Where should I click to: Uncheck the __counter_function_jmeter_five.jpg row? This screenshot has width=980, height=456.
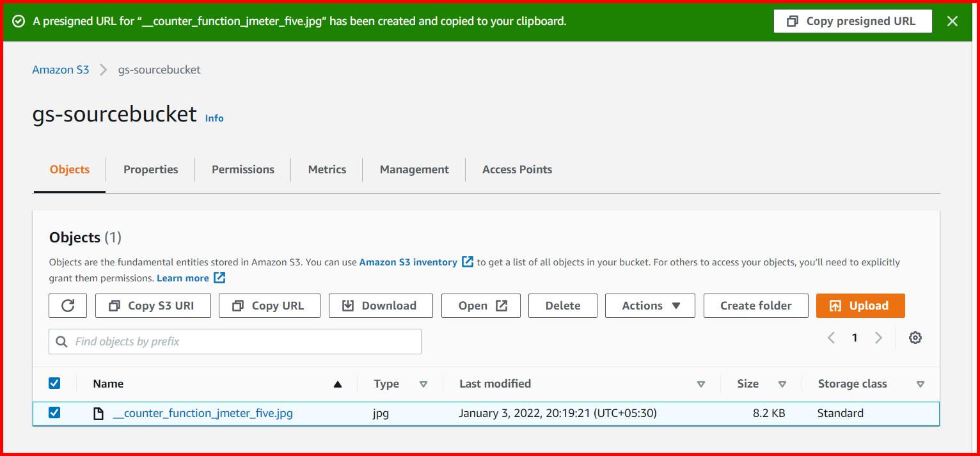pyautogui.click(x=54, y=413)
